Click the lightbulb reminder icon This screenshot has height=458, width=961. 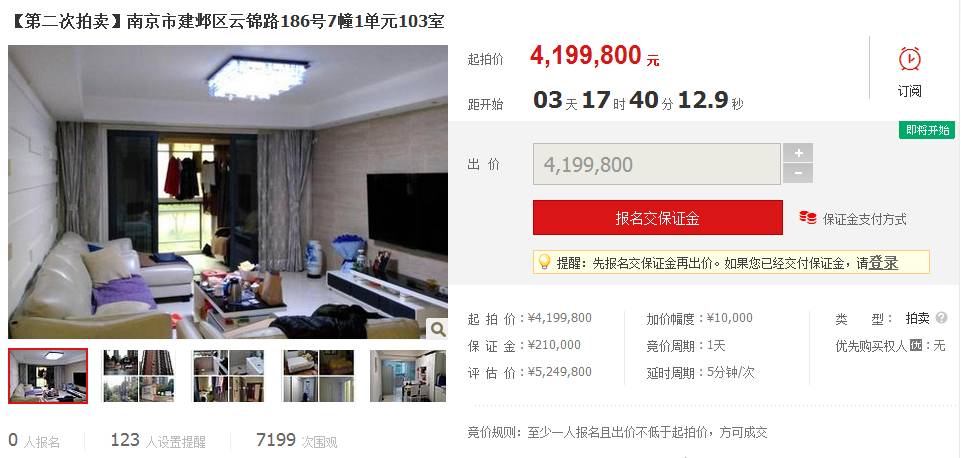click(x=543, y=262)
